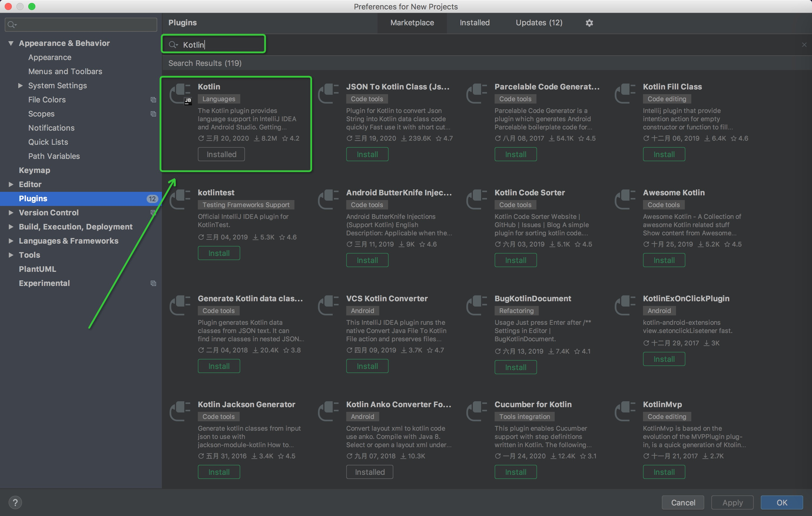
Task: Click the search magnifier in plugin search field
Action: click(x=173, y=44)
